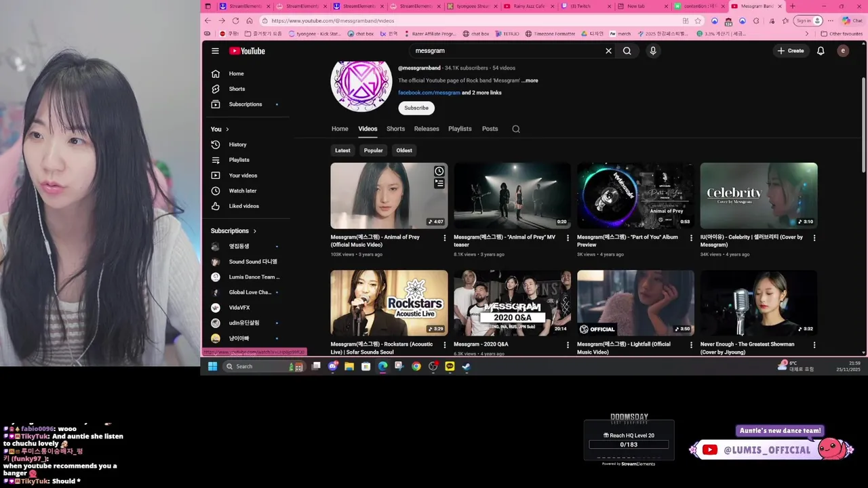Open Messgram 2020 Q&A thumbnail
Viewport: 868px width, 488px height.
click(x=512, y=303)
